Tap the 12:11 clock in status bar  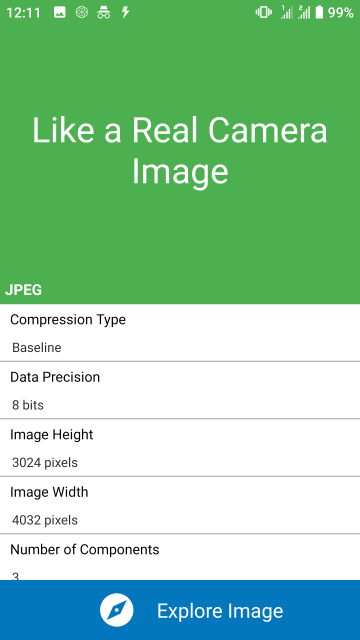click(23, 13)
